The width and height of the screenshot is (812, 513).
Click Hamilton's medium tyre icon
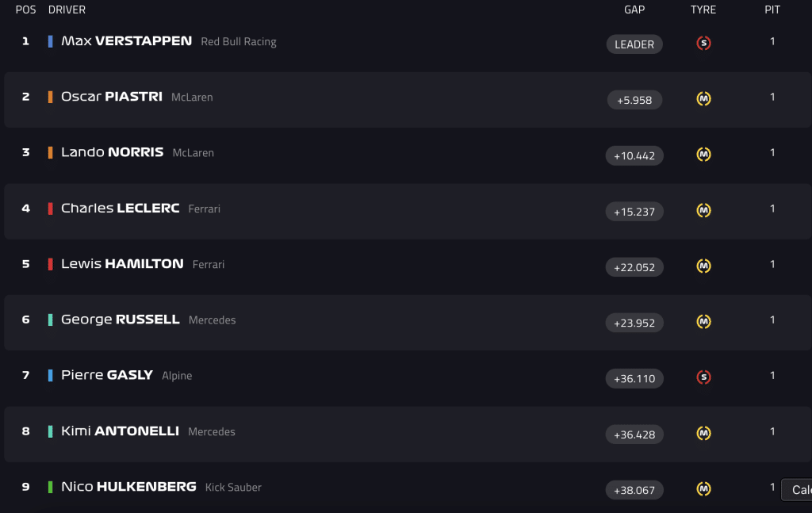point(703,266)
